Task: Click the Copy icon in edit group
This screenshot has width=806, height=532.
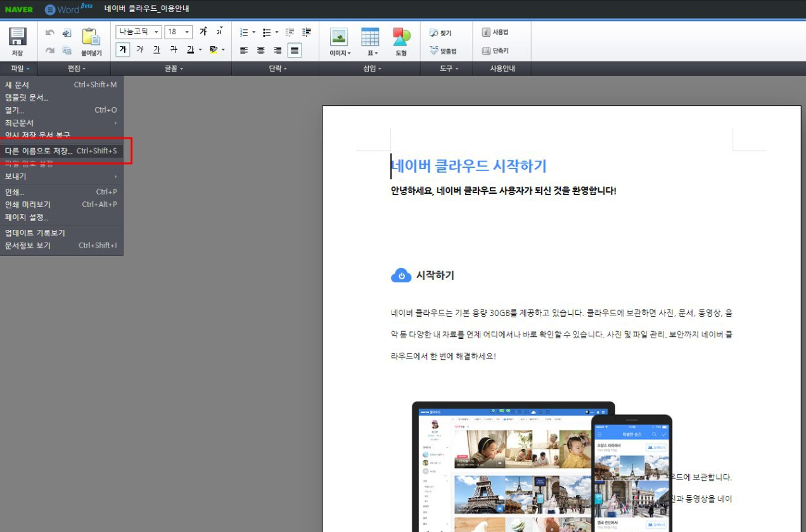Action: (67, 51)
